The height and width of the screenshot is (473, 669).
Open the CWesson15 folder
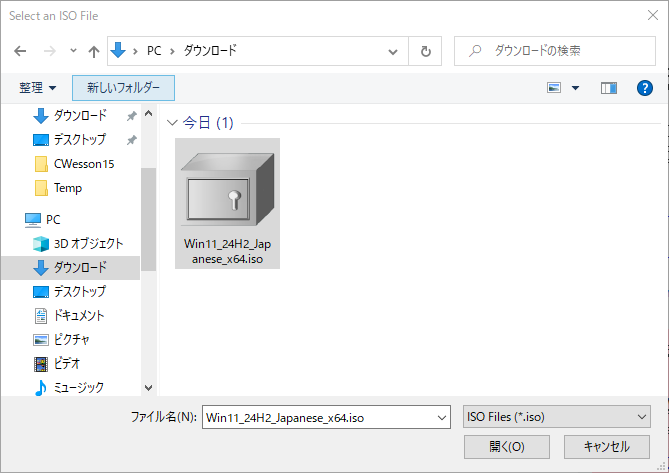pos(84,164)
